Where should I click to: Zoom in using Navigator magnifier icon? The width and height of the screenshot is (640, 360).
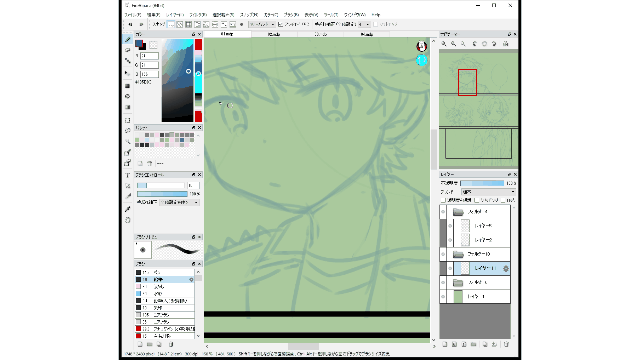click(x=444, y=44)
